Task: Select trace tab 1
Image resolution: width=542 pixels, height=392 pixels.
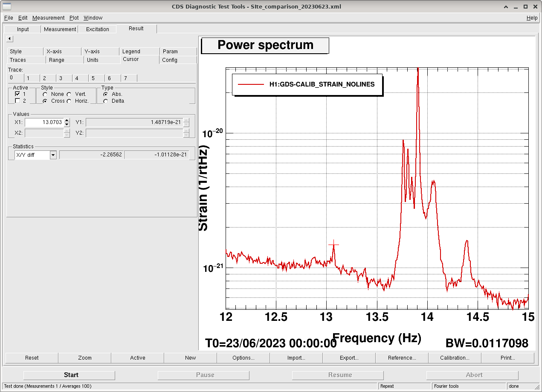Action: pyautogui.click(x=32, y=78)
